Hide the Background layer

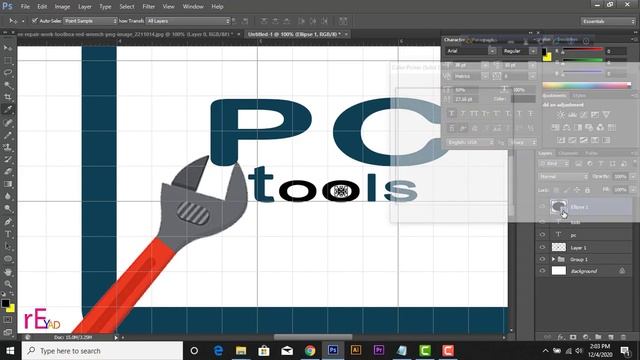[542, 271]
